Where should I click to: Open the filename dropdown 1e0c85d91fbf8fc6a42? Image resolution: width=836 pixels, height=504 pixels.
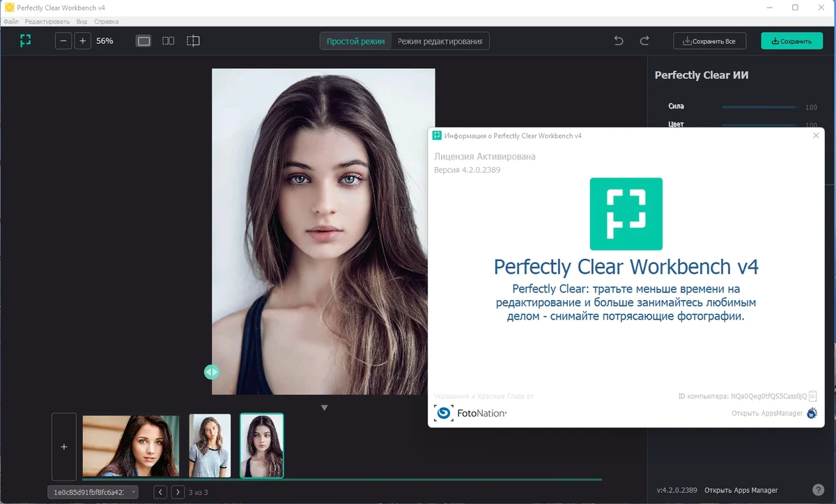point(93,492)
